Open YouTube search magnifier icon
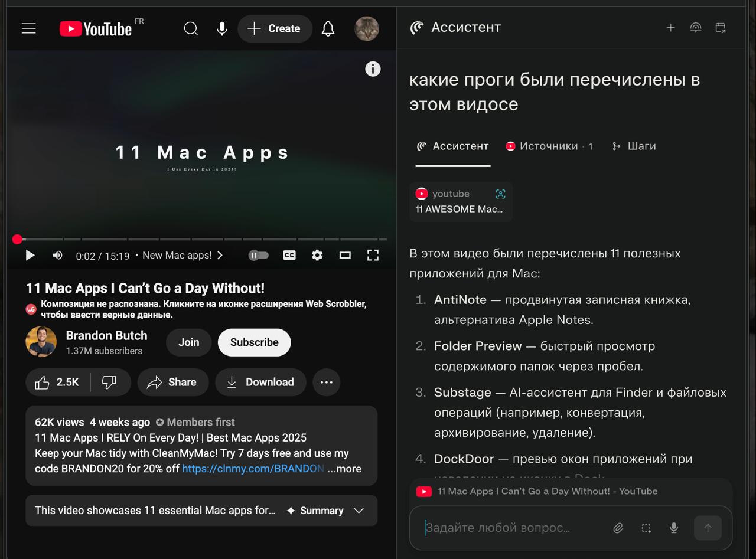The width and height of the screenshot is (756, 559). [191, 28]
